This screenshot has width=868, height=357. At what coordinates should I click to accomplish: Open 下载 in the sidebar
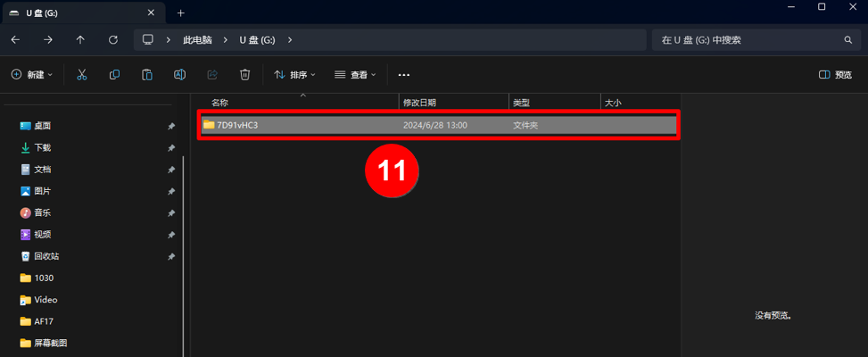click(43, 147)
